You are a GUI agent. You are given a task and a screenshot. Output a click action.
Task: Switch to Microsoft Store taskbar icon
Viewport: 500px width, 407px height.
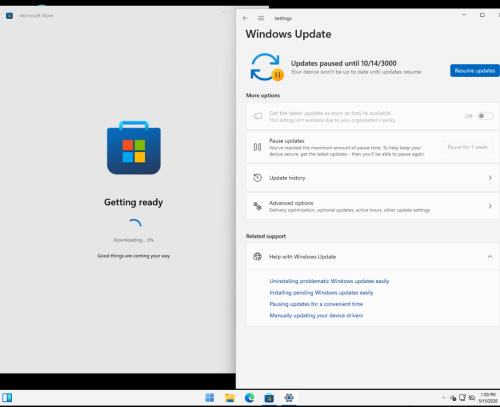(x=269, y=398)
